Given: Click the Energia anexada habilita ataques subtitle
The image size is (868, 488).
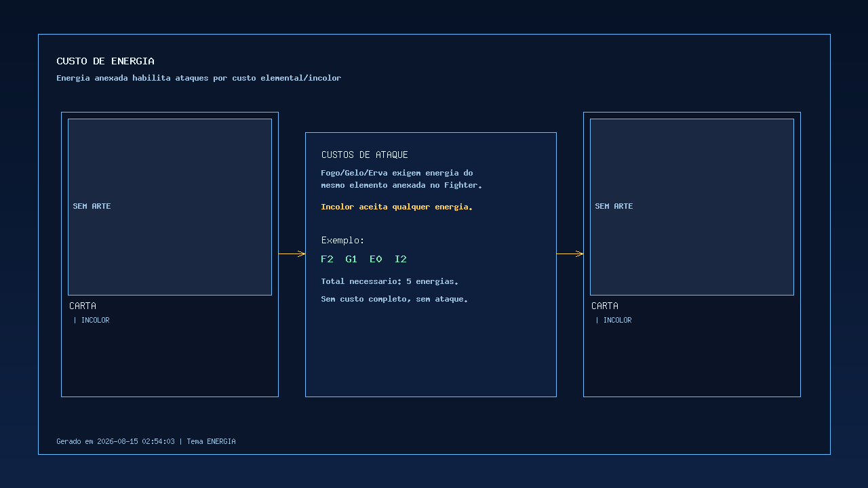Looking at the screenshot, I should (199, 78).
